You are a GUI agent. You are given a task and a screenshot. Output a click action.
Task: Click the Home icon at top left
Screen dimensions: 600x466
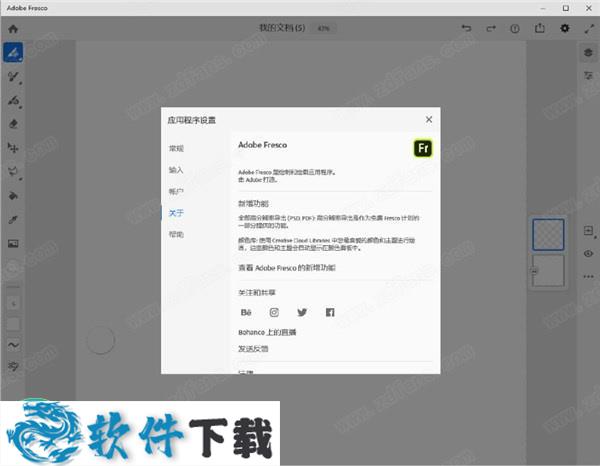(13, 28)
